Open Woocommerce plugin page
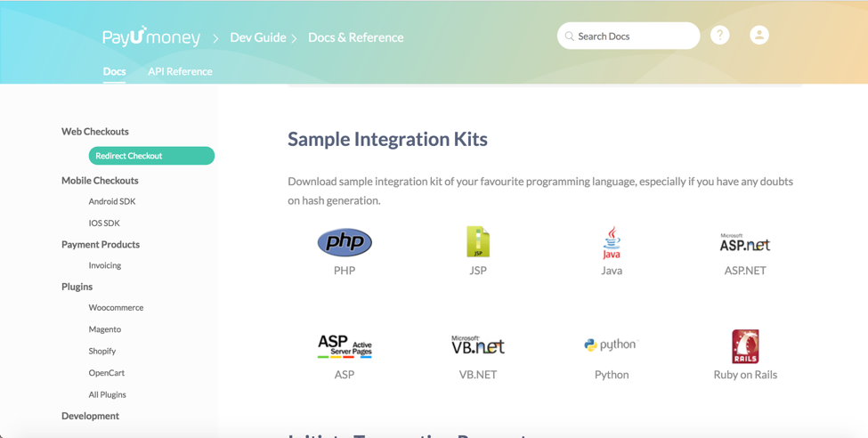 tap(116, 308)
